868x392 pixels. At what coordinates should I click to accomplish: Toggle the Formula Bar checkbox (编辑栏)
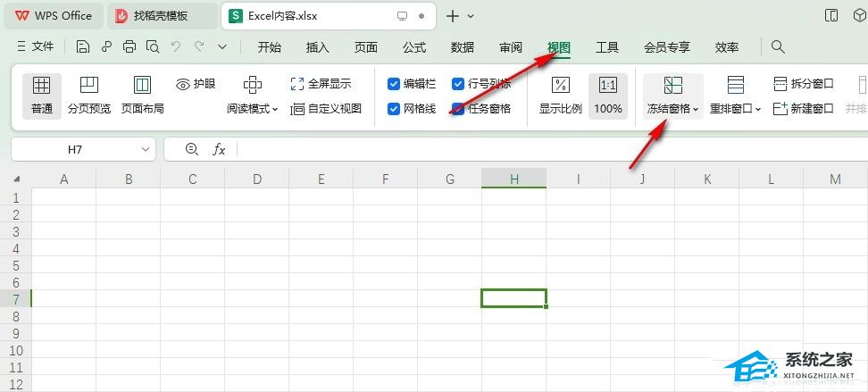click(394, 84)
